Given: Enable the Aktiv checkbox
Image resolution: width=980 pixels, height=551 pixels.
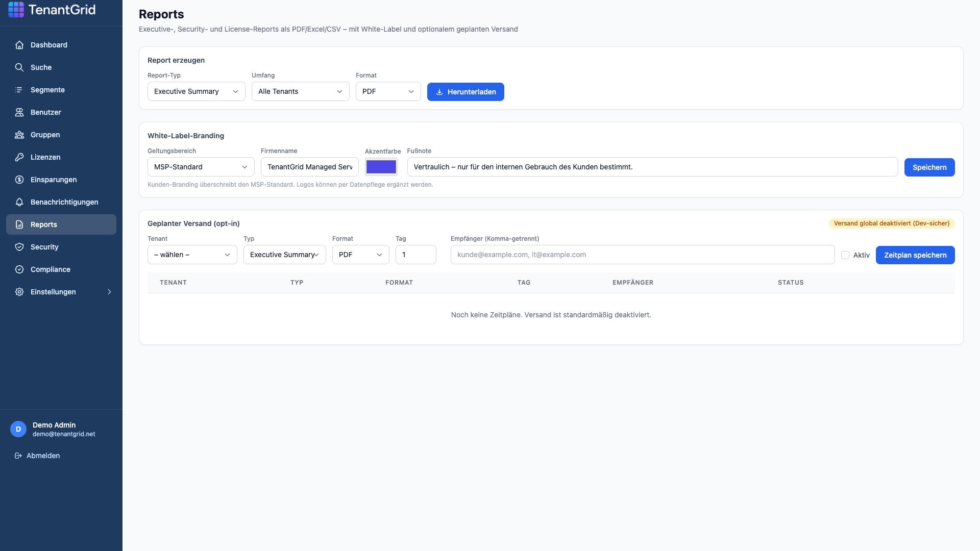Looking at the screenshot, I should click(x=845, y=255).
